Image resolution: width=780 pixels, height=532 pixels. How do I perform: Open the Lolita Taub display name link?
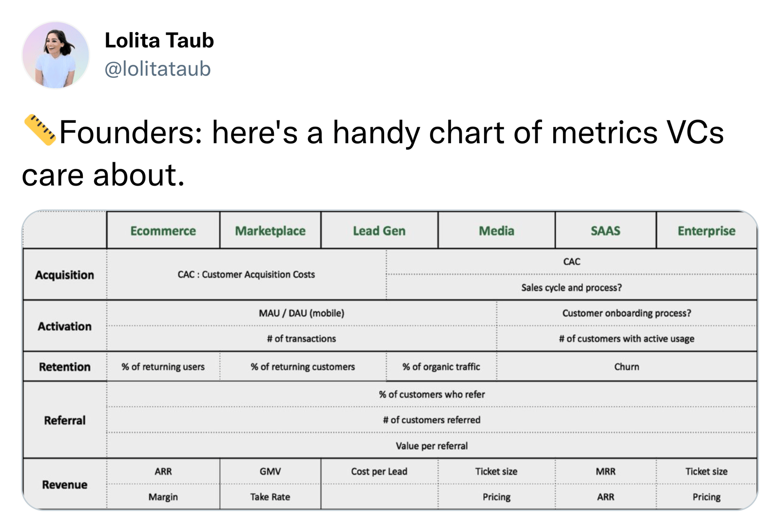(x=159, y=40)
